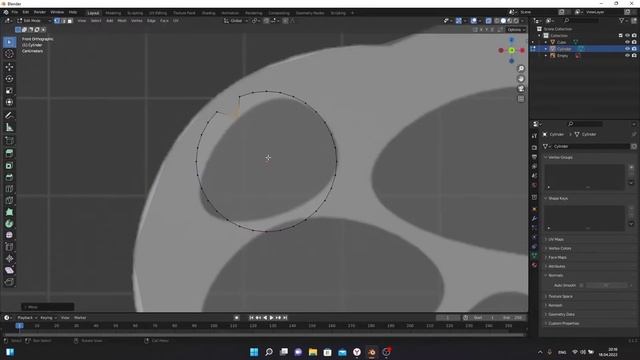Open the viewport Options dropdown
Viewport: 640px width, 360px height.
[516, 29]
